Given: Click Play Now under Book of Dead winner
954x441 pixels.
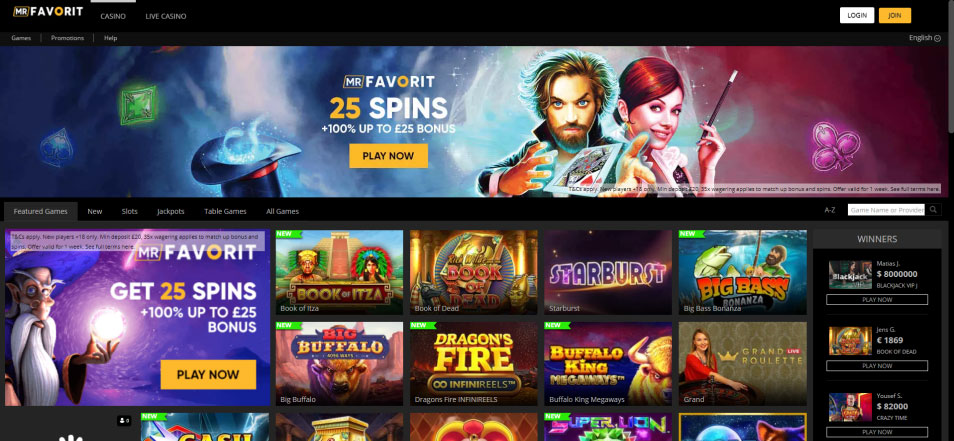Looking at the screenshot, I should (x=877, y=366).
